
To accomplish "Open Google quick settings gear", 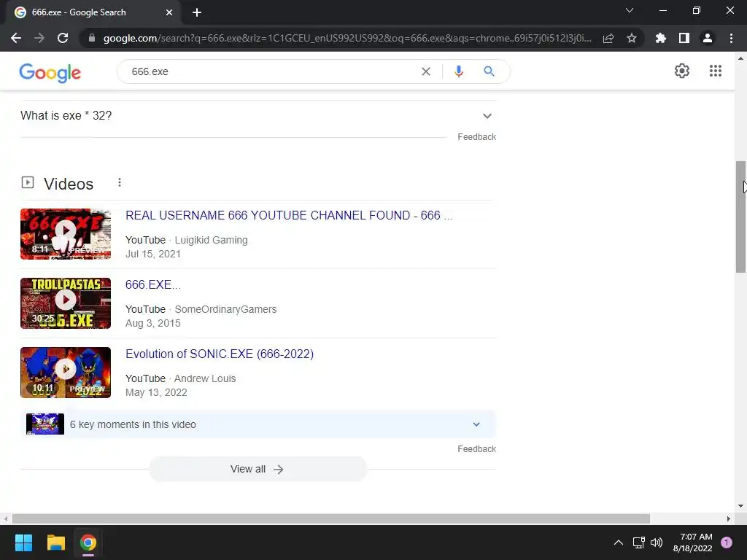I will coord(682,71).
